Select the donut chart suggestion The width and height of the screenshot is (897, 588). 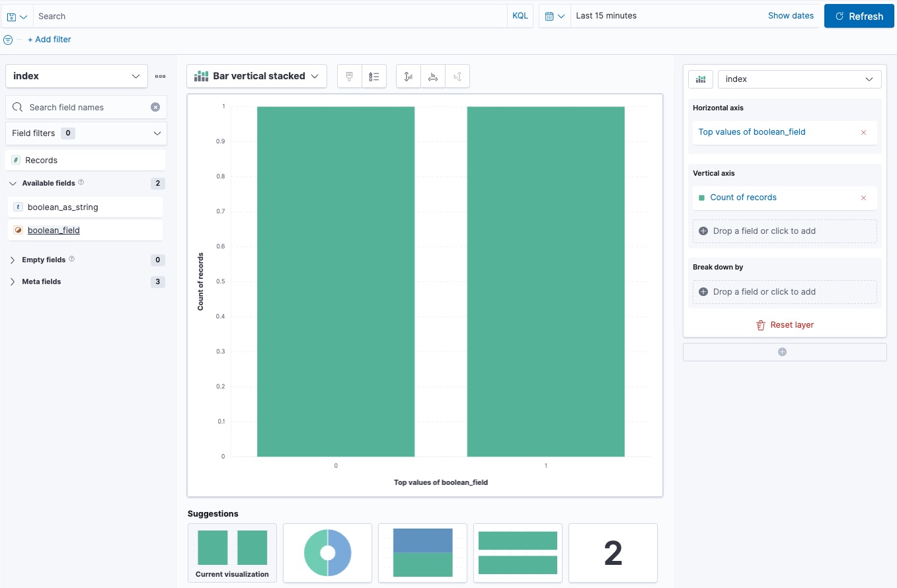click(327, 553)
